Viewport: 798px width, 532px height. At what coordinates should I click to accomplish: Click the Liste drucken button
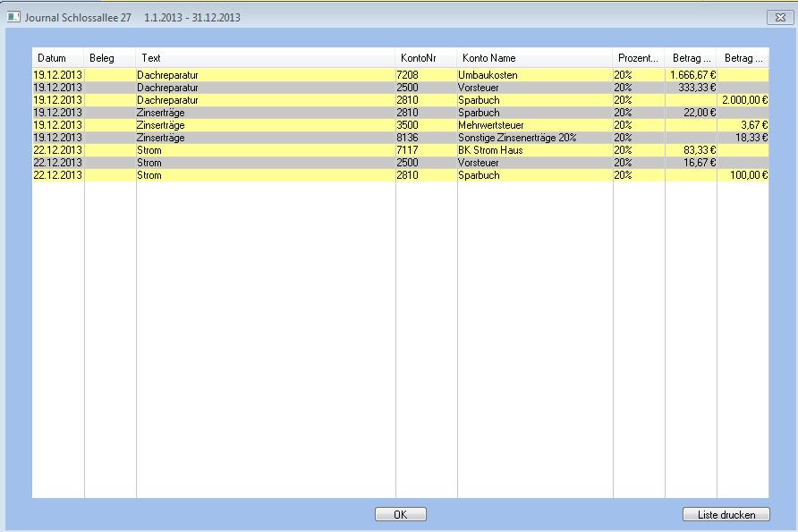tap(726, 514)
